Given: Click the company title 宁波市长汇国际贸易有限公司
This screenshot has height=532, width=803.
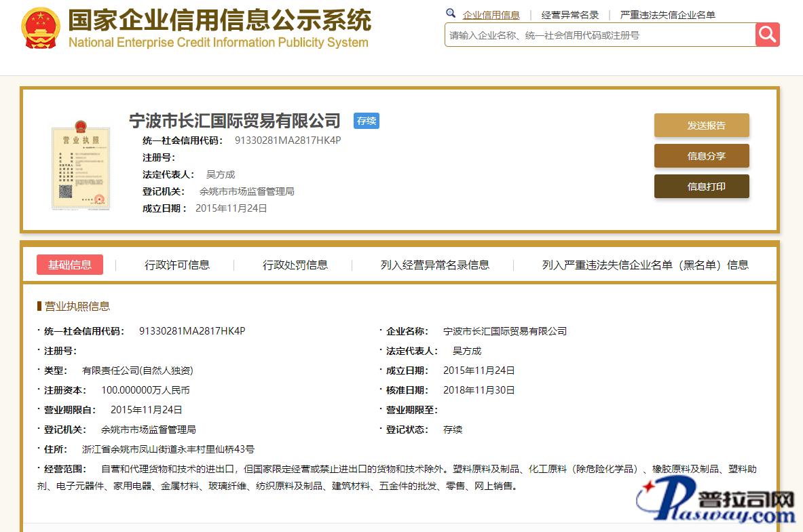Looking at the screenshot, I should tap(235, 121).
